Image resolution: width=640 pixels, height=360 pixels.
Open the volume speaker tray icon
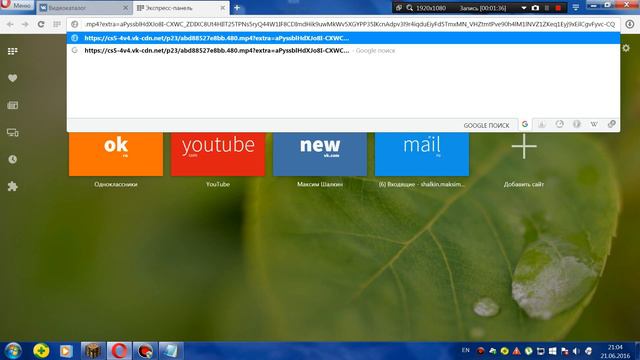[576, 351]
